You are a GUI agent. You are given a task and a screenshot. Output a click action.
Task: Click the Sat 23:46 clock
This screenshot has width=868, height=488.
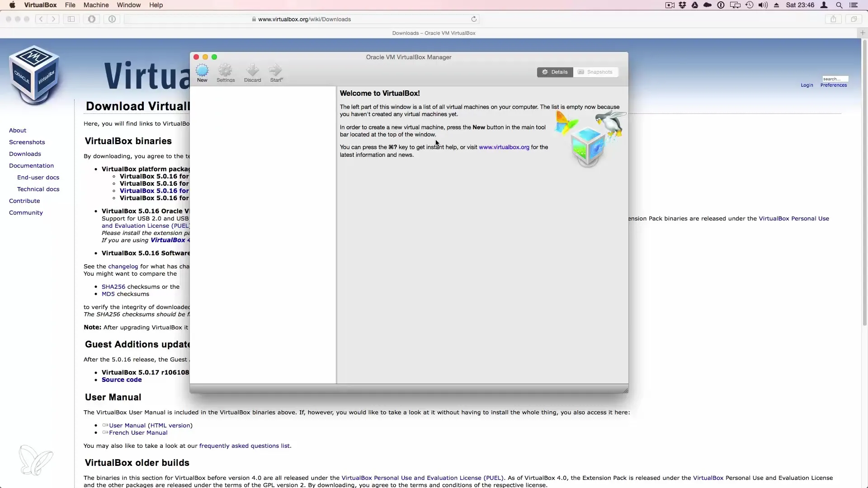(x=800, y=5)
